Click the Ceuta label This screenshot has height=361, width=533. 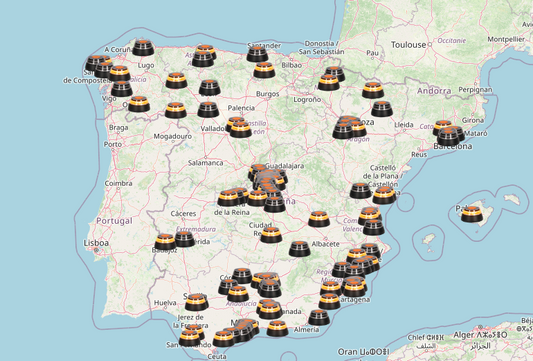217,356
